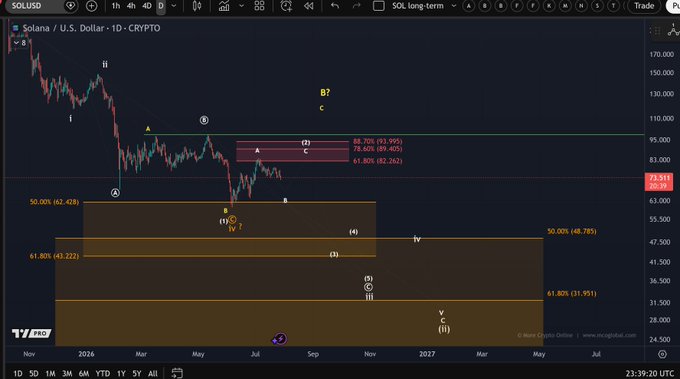Add a compare symbol with the plus icon
680x379 pixels.
coord(92,6)
